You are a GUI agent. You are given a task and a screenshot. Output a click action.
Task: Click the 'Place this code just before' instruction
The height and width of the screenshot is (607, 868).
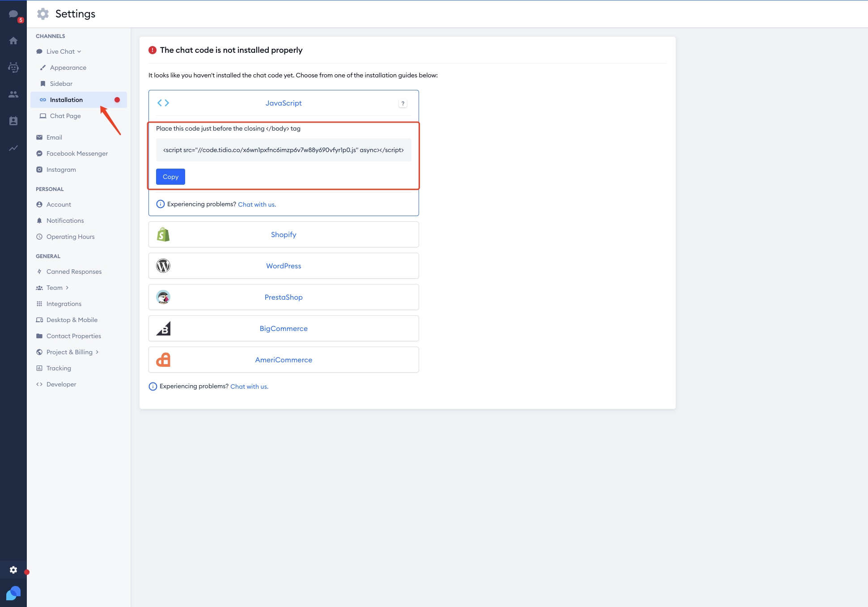click(228, 128)
